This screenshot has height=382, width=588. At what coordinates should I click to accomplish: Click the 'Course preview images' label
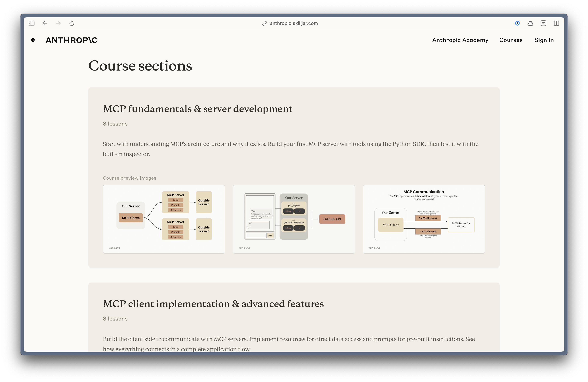129,178
